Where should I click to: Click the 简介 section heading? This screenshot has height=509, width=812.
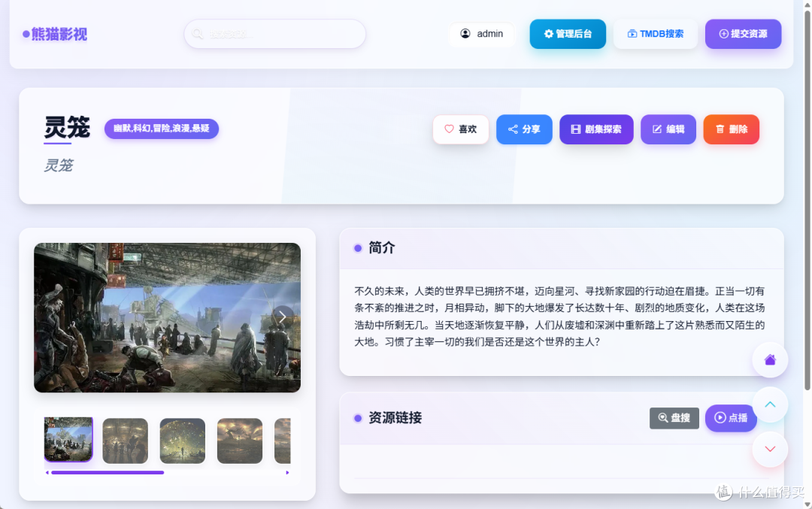coord(382,248)
